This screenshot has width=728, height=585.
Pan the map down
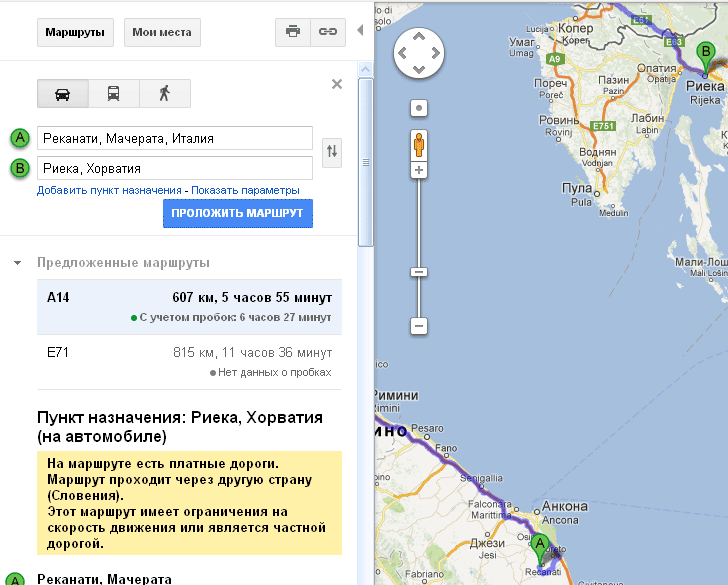coord(419,70)
